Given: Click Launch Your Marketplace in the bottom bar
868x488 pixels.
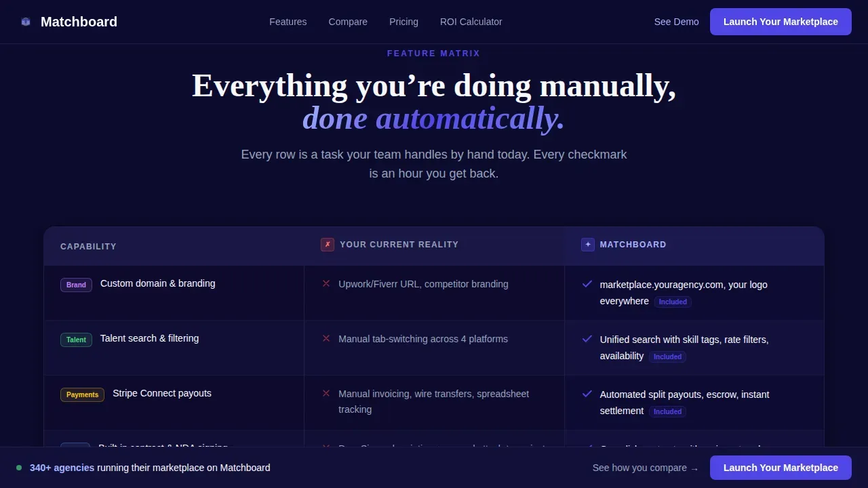Looking at the screenshot, I should pyautogui.click(x=781, y=468).
